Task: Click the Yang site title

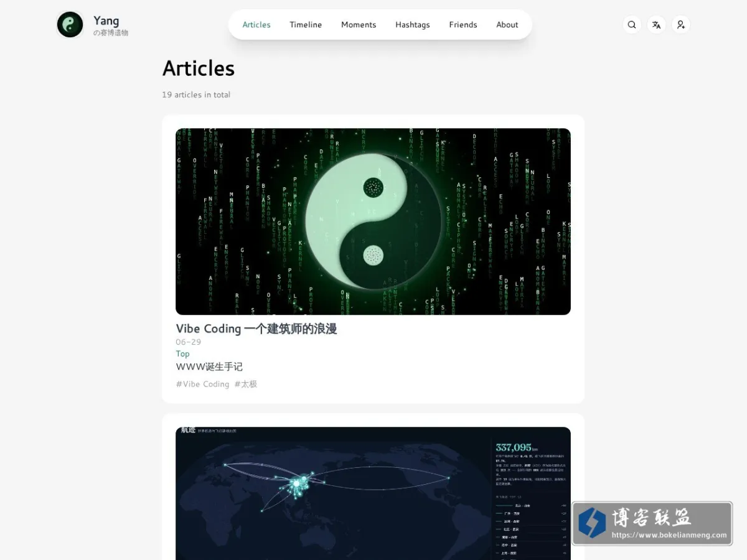Action: pos(106,21)
